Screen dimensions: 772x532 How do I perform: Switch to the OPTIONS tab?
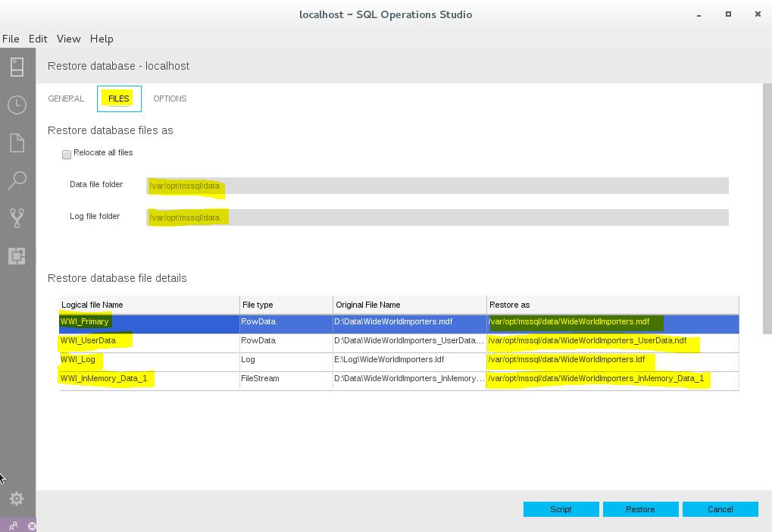coord(170,99)
